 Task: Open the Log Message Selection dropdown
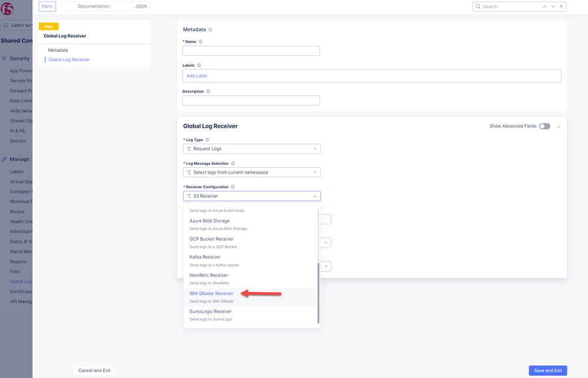coord(251,173)
